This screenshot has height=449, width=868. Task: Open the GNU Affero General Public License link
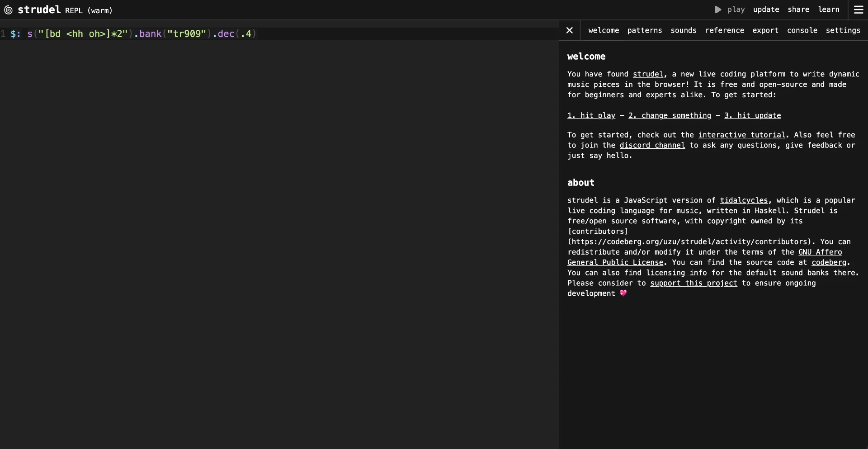click(615, 263)
